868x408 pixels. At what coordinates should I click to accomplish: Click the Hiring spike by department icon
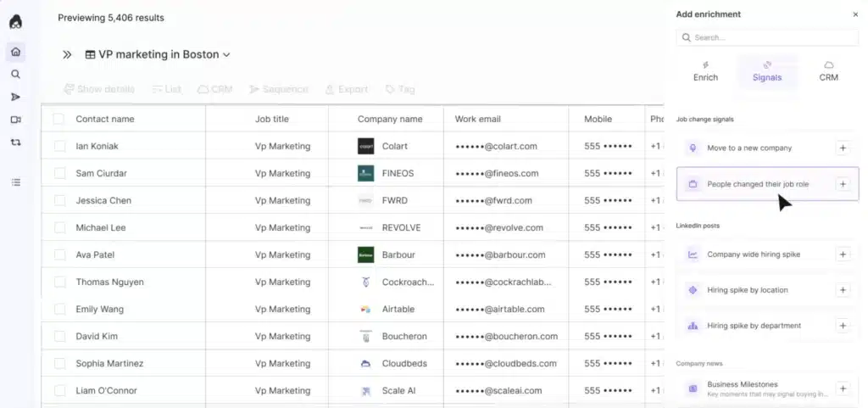pyautogui.click(x=693, y=326)
